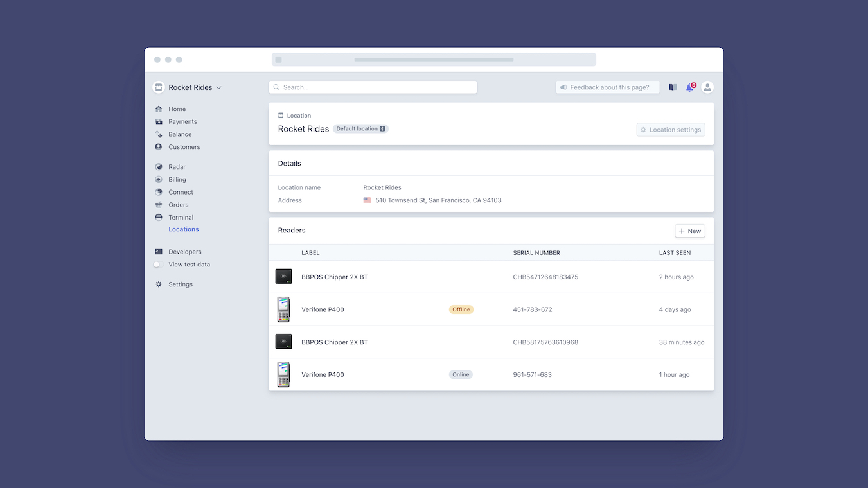Send feedback about this page

tap(607, 87)
